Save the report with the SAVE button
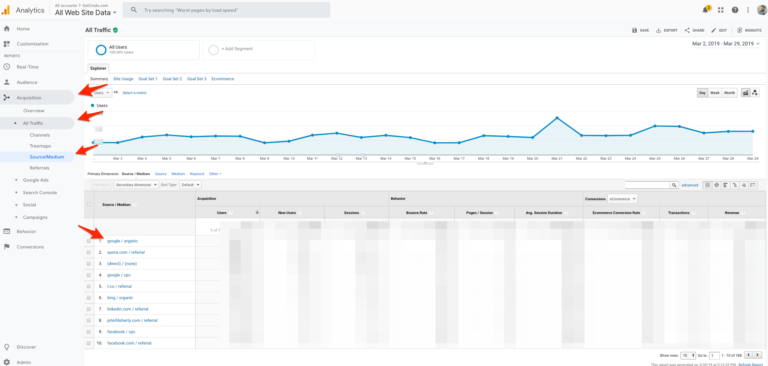 [x=641, y=30]
